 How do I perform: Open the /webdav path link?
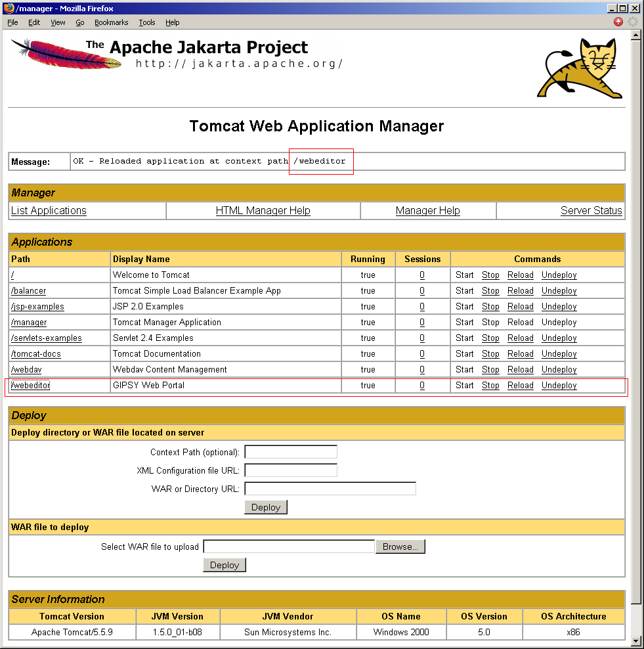point(26,369)
